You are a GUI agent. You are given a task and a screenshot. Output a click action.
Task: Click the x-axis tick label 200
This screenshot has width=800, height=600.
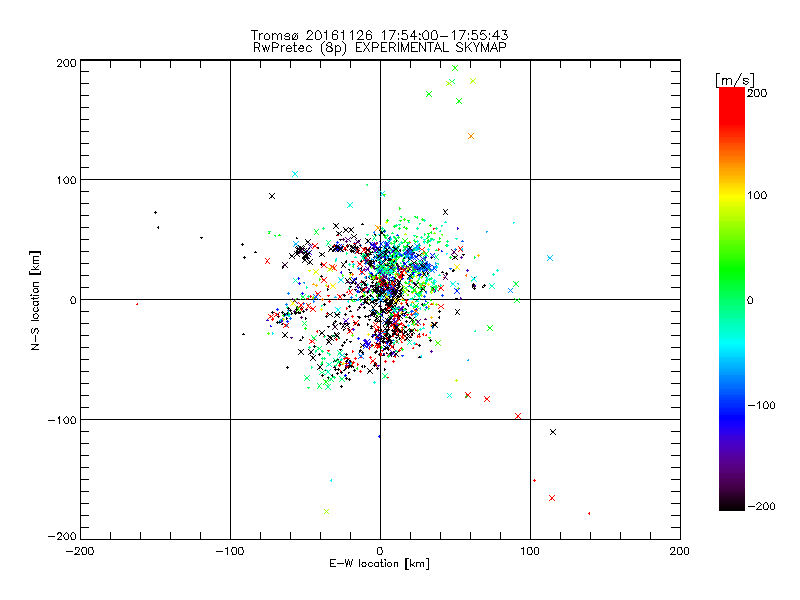[680, 551]
